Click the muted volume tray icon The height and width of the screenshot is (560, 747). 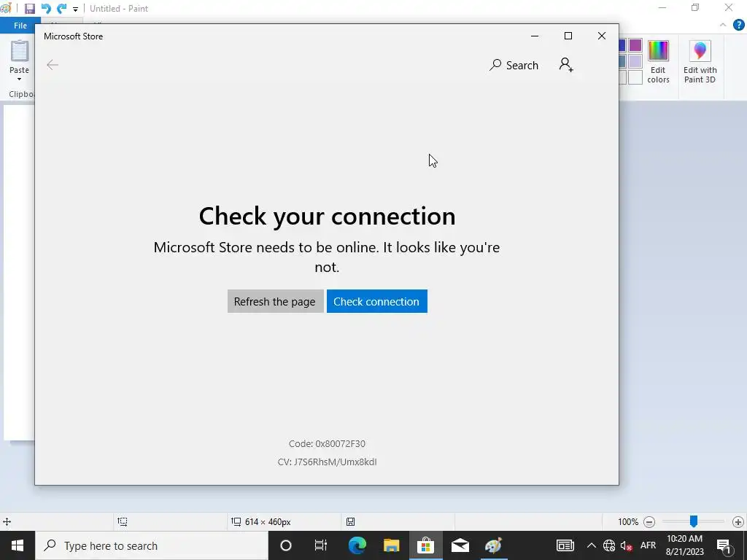(626, 545)
